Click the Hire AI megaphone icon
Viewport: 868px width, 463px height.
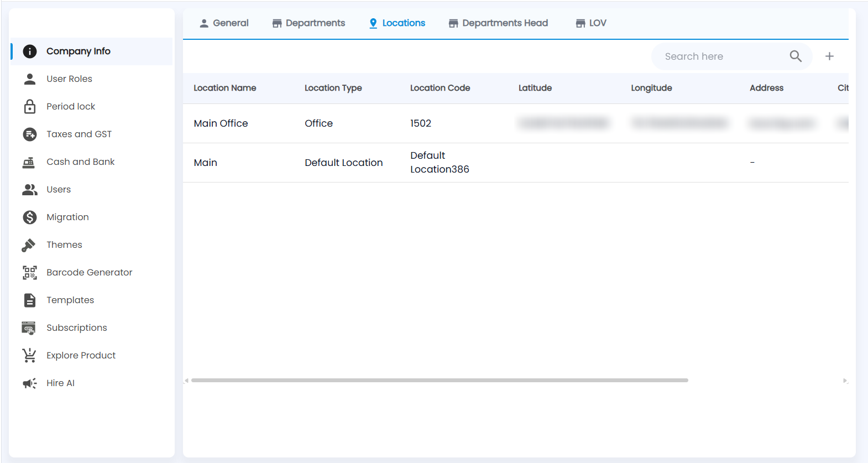click(30, 383)
